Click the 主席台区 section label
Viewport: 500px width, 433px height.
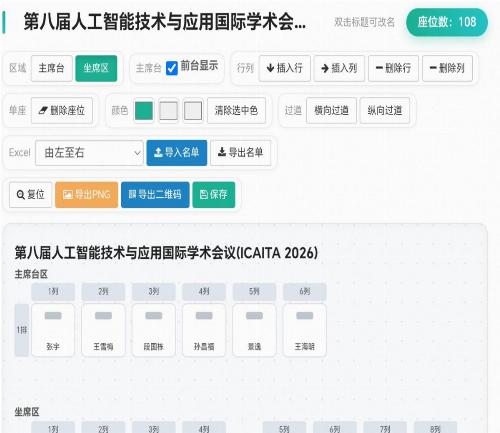coord(31,274)
